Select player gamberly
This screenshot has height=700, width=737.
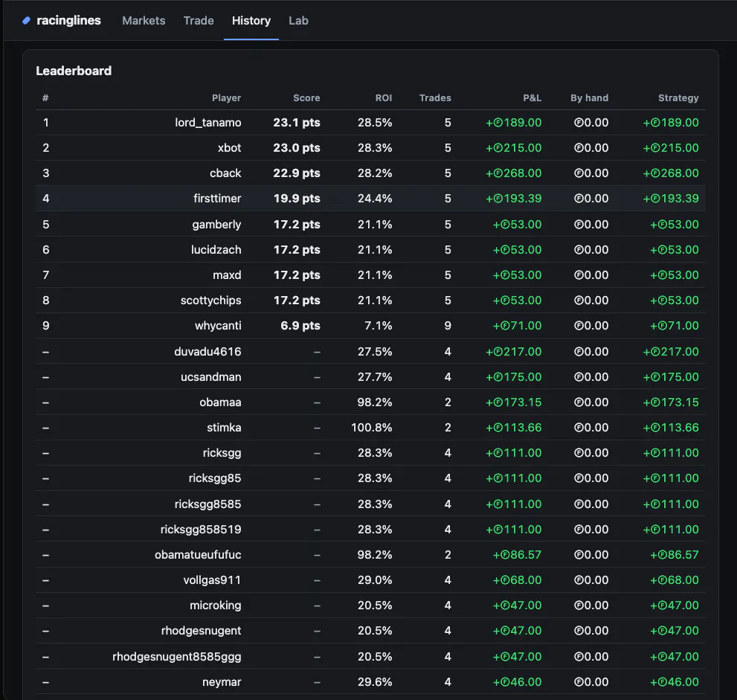pyautogui.click(x=216, y=225)
